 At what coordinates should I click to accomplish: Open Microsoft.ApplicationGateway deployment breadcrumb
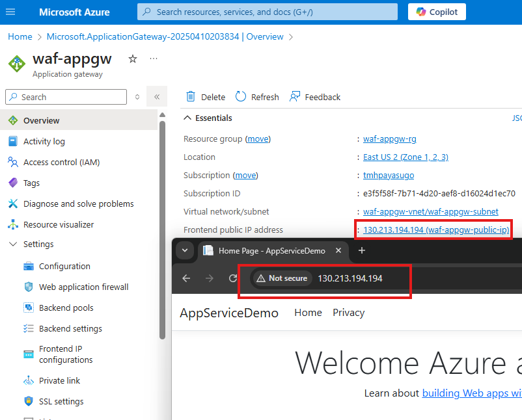click(165, 36)
